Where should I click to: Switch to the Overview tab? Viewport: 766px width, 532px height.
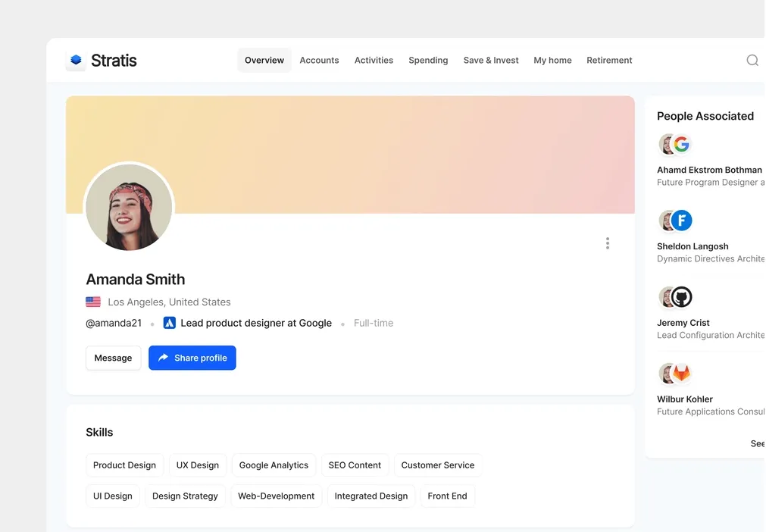tap(264, 60)
